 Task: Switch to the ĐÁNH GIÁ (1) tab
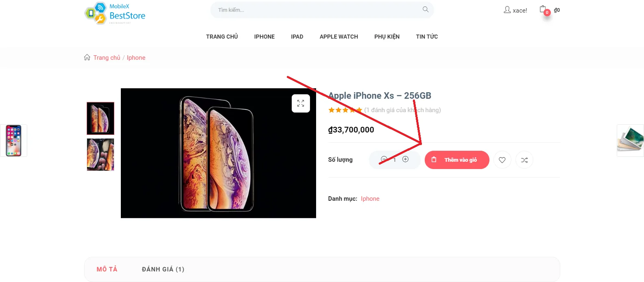point(163,269)
